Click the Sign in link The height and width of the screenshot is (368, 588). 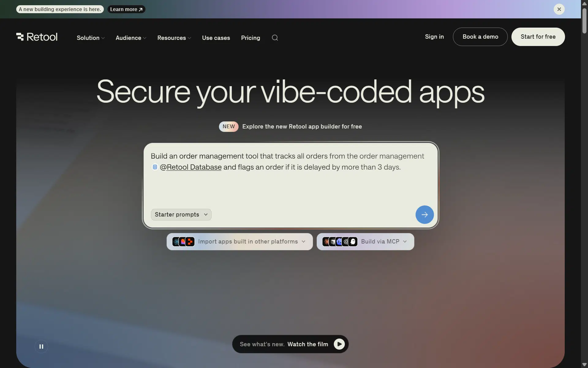[x=434, y=37]
